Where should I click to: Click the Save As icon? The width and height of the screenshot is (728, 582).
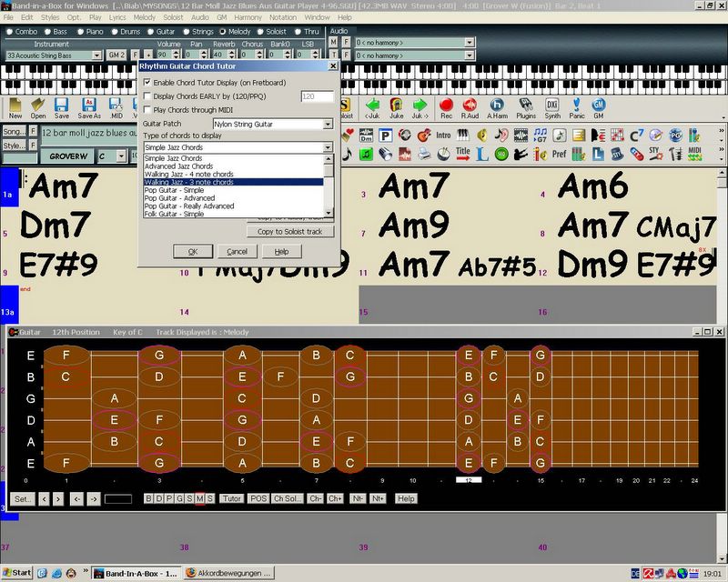(x=88, y=108)
